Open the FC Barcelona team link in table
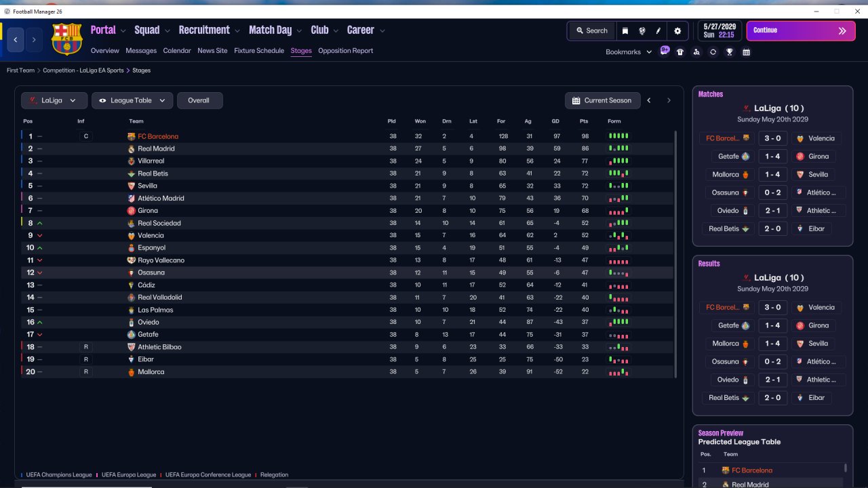 pyautogui.click(x=158, y=136)
